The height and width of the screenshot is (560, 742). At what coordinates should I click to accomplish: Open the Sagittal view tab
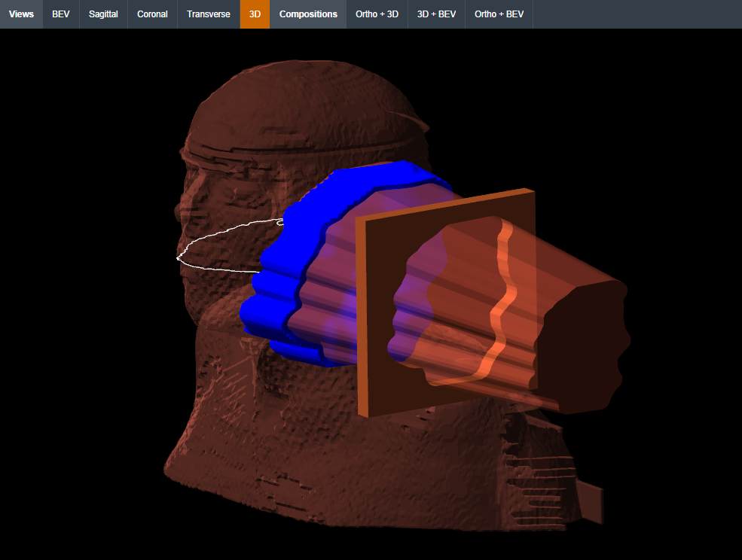(103, 14)
